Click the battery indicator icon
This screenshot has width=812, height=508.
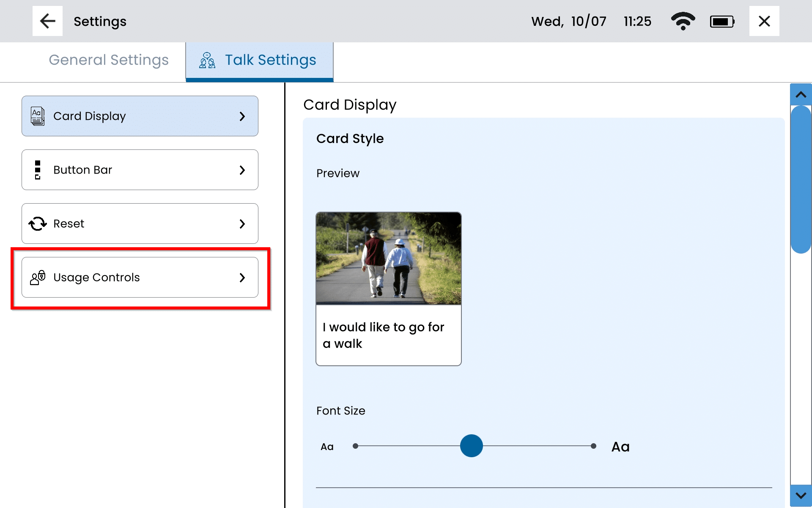722,22
